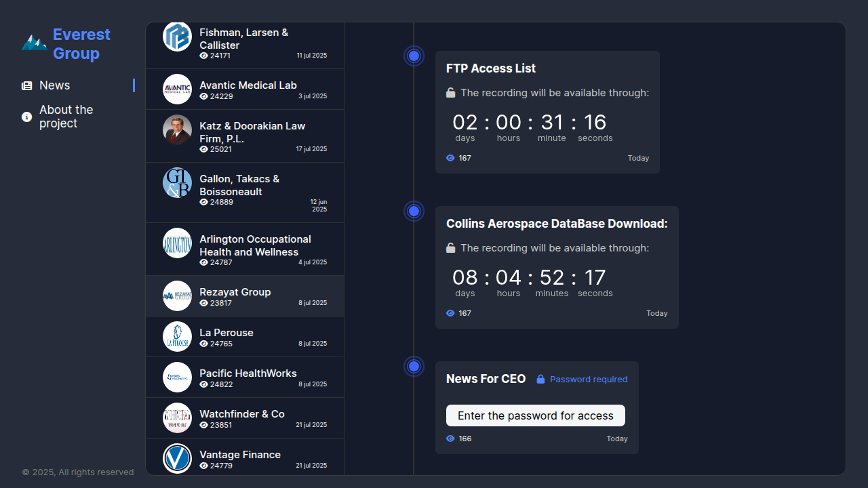The height and width of the screenshot is (488, 868).
Task: Click the Katz & Doorakian Law Firm portrait
Action: (x=177, y=129)
